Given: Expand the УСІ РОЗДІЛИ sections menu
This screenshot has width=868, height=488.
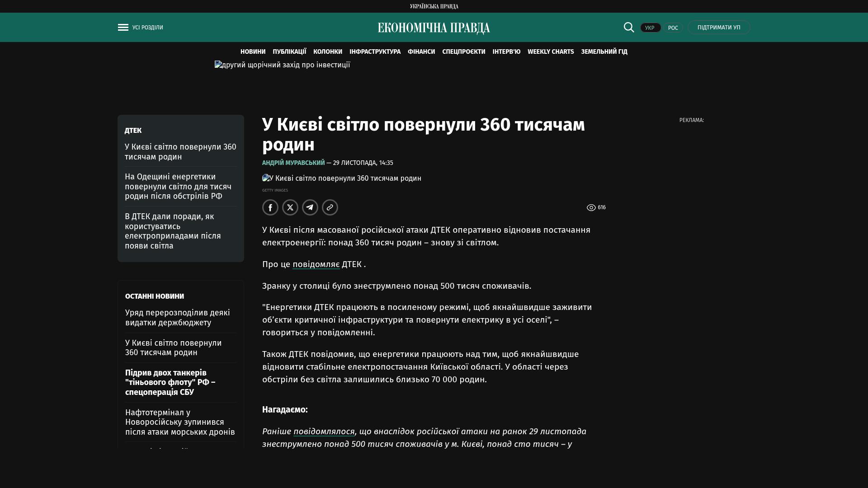Looking at the screenshot, I should (x=147, y=28).
